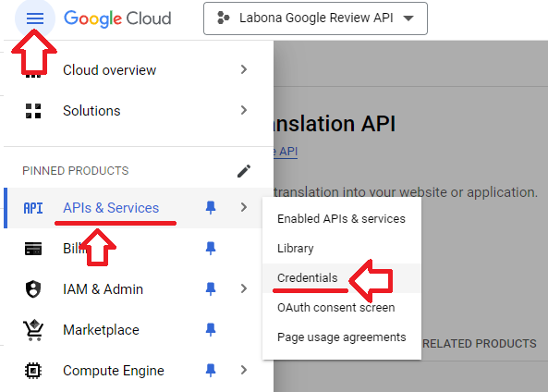Open Enabled APIs & services

click(341, 218)
